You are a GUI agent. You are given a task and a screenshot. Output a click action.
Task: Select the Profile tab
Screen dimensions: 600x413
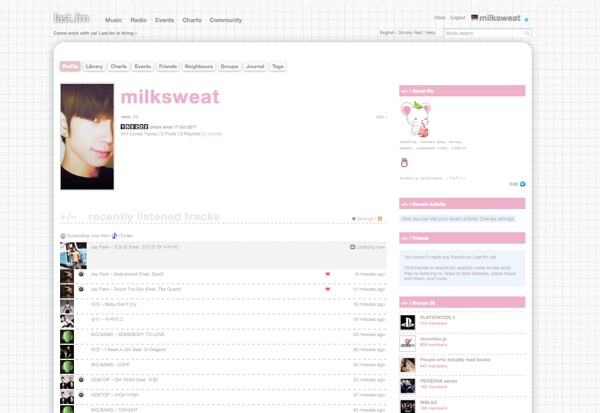(70, 66)
